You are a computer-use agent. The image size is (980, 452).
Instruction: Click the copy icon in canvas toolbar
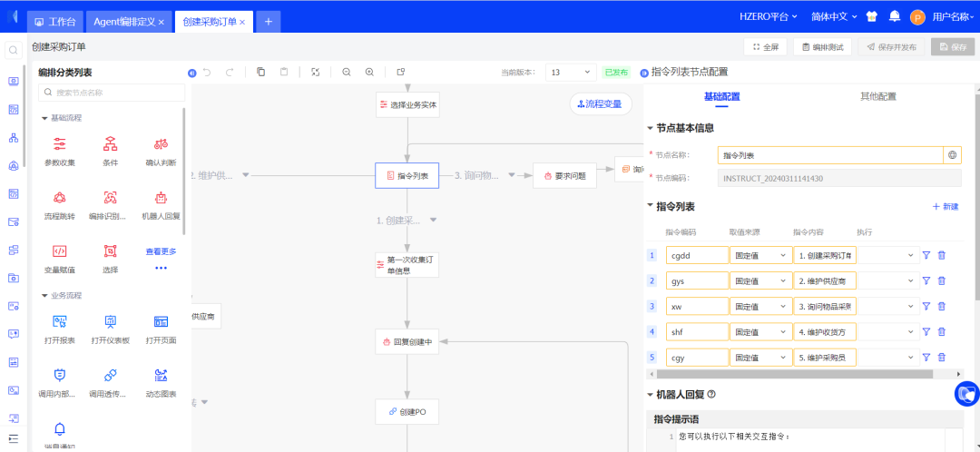pyautogui.click(x=260, y=72)
